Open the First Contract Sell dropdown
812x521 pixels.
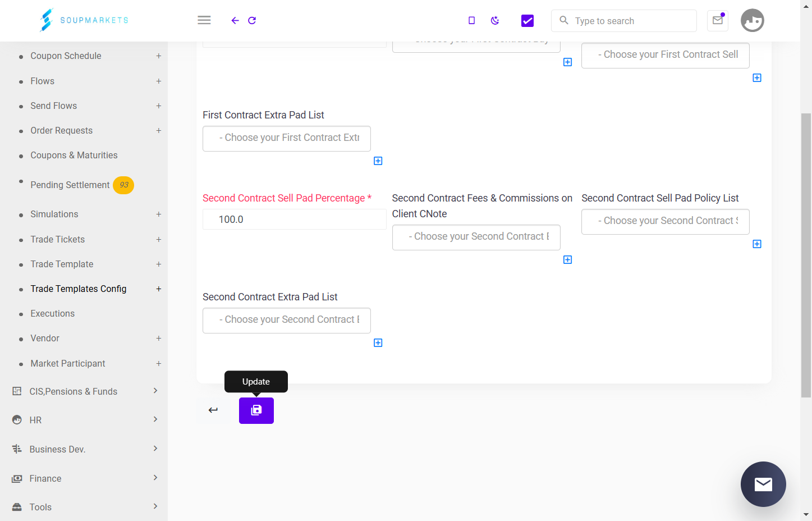[666, 55]
